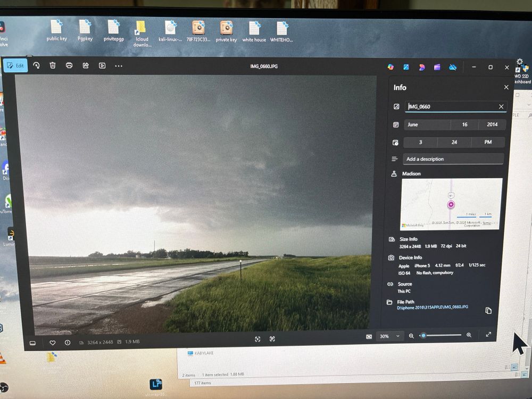Image resolution: width=532 pixels, height=399 pixels.
Task: Select the day field showing 16
Action: coord(464,124)
